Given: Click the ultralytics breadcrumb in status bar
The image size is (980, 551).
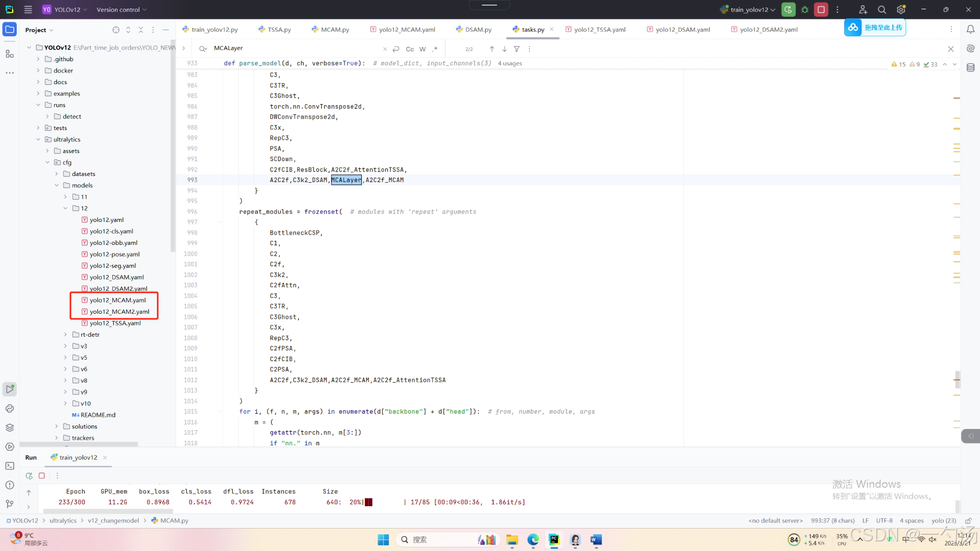Looking at the screenshot, I should [x=63, y=520].
